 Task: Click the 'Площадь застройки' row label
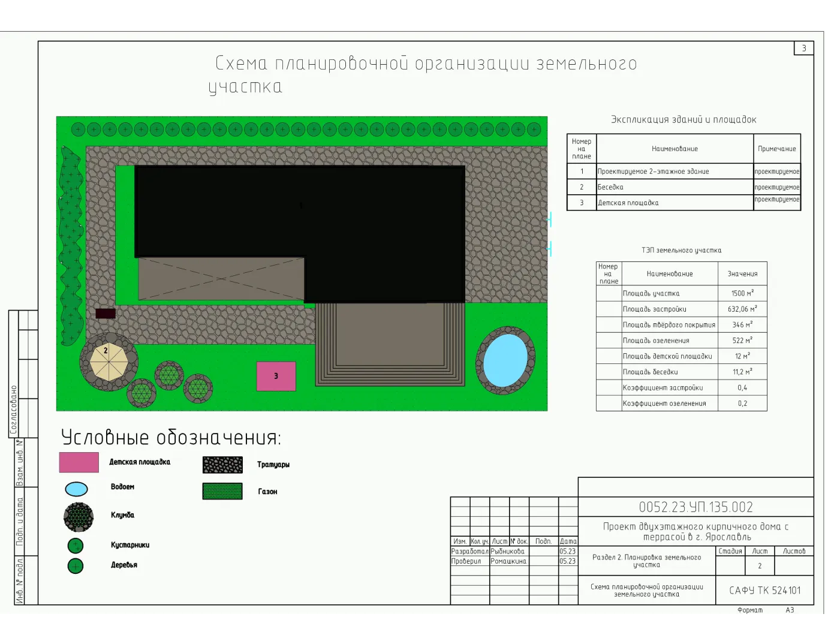(655, 309)
